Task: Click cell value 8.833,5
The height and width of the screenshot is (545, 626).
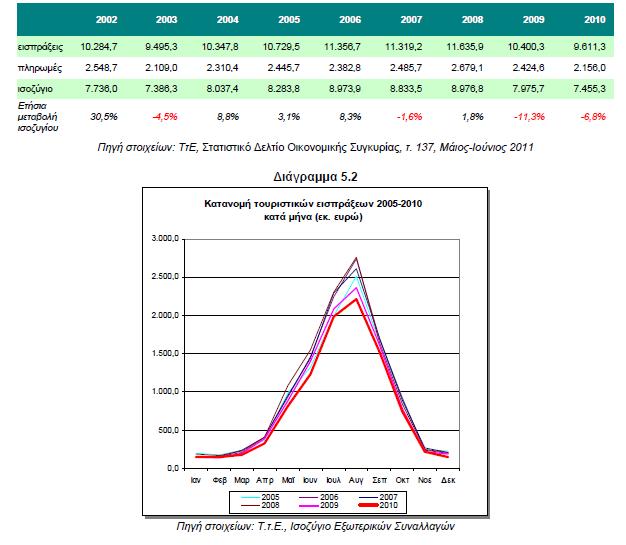Action: [x=406, y=89]
